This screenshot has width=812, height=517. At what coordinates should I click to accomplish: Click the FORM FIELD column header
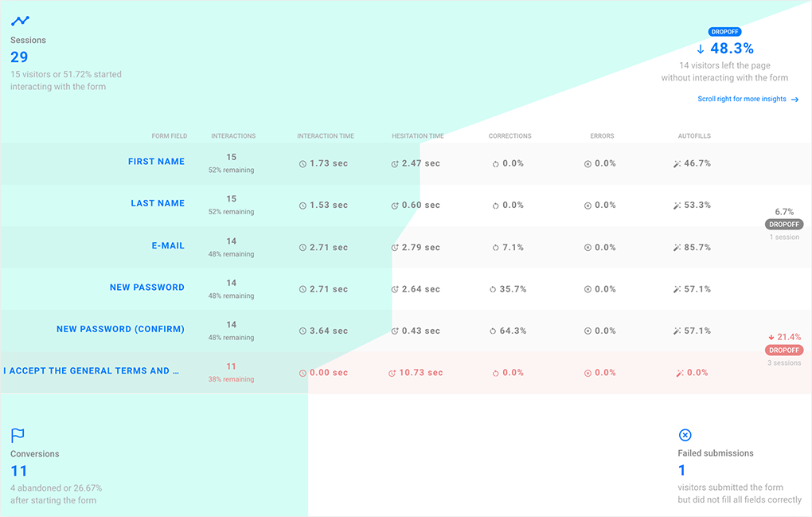pyautogui.click(x=170, y=136)
